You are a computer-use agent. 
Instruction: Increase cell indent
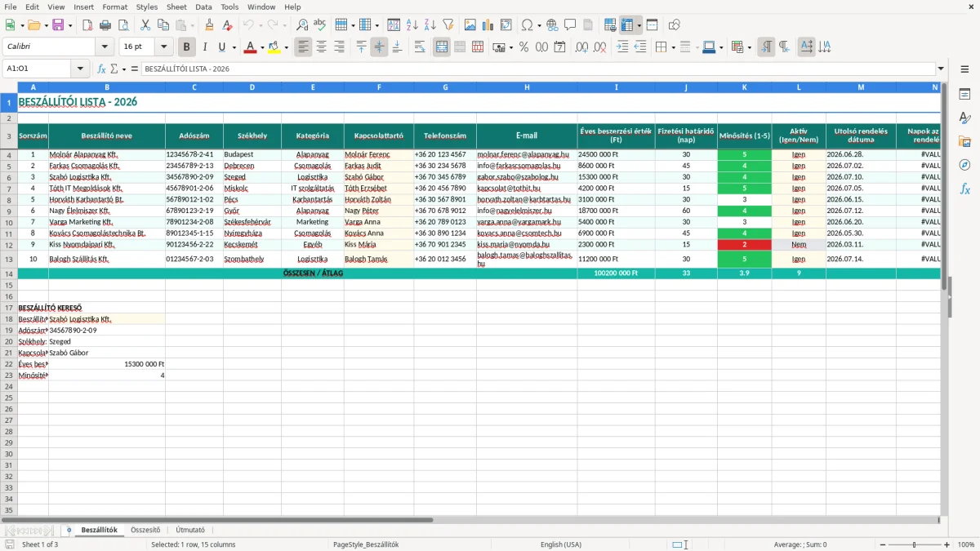coord(623,47)
